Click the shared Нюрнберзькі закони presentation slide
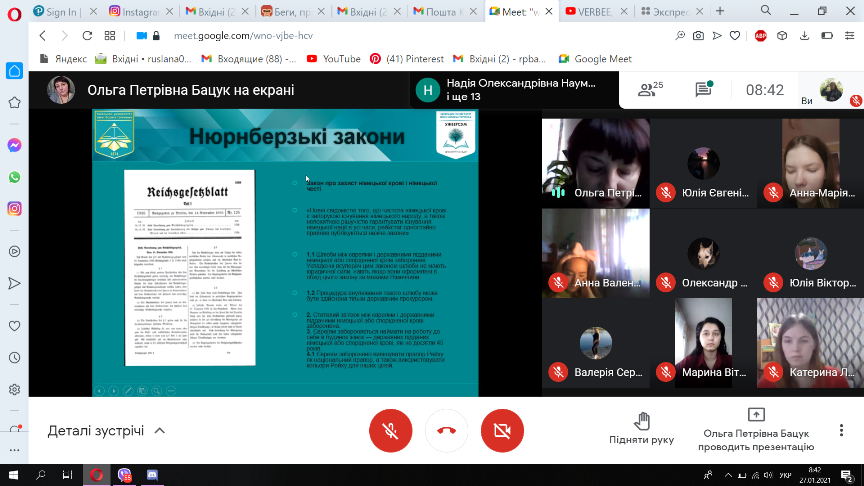Screen dimensions: 864x486 pos(285,253)
